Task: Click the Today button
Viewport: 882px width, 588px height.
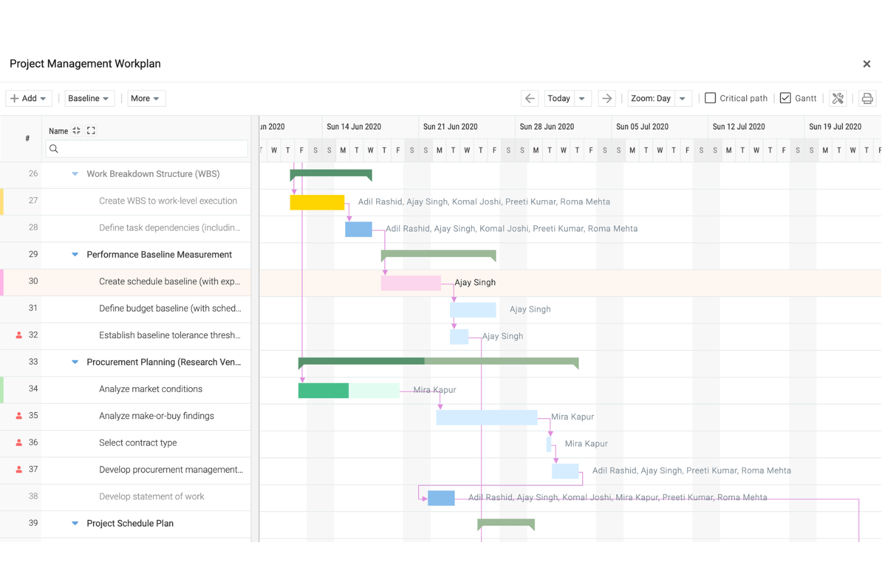Action: point(559,98)
